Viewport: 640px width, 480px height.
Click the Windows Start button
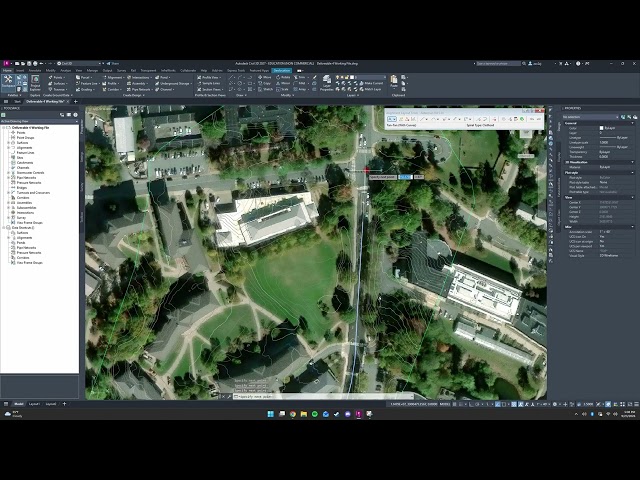coord(270,414)
